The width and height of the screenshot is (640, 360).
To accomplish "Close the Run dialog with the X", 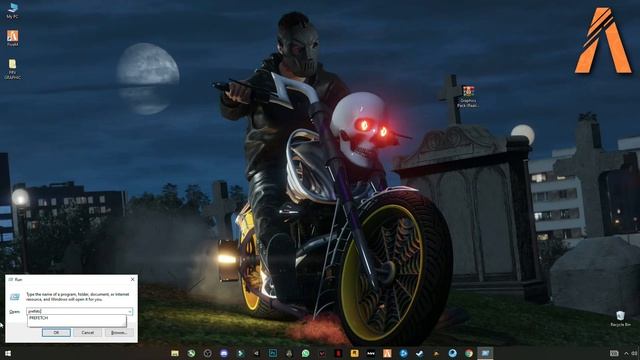I will pyautogui.click(x=132, y=279).
